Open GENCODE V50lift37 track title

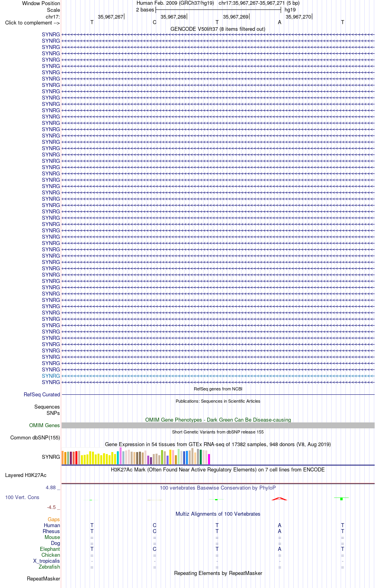(x=218, y=29)
